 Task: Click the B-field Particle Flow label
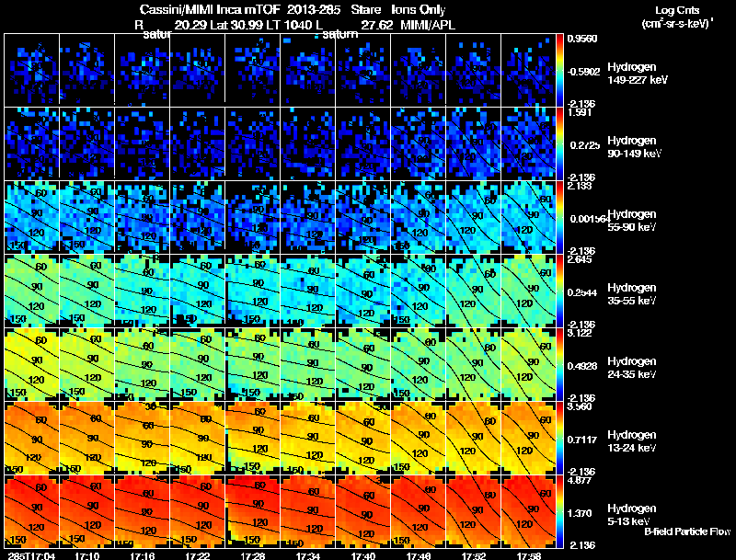[x=687, y=531]
